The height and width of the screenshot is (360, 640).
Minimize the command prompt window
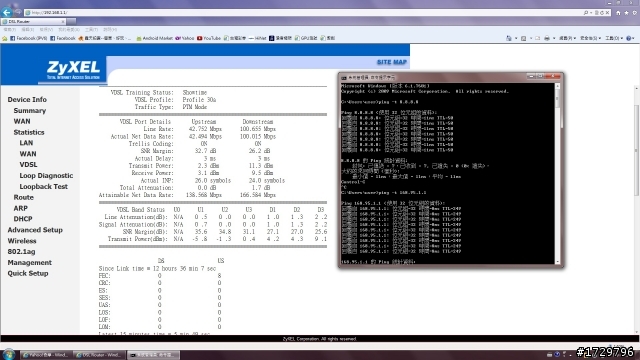pyautogui.click(x=531, y=76)
